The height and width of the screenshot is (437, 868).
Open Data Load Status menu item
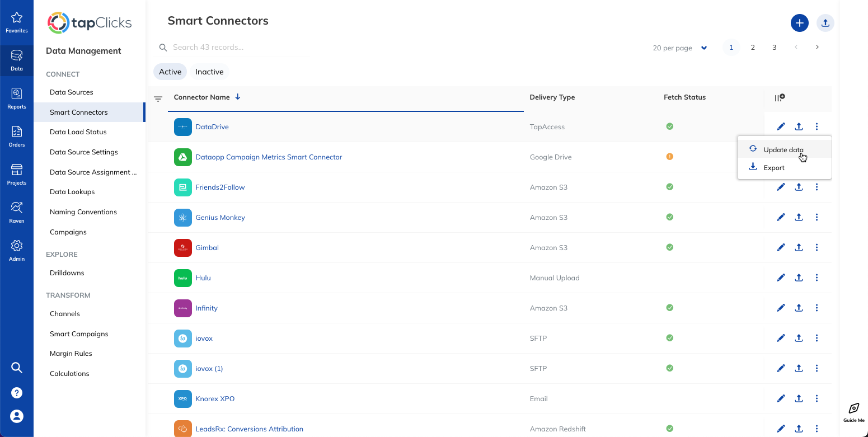pyautogui.click(x=78, y=132)
